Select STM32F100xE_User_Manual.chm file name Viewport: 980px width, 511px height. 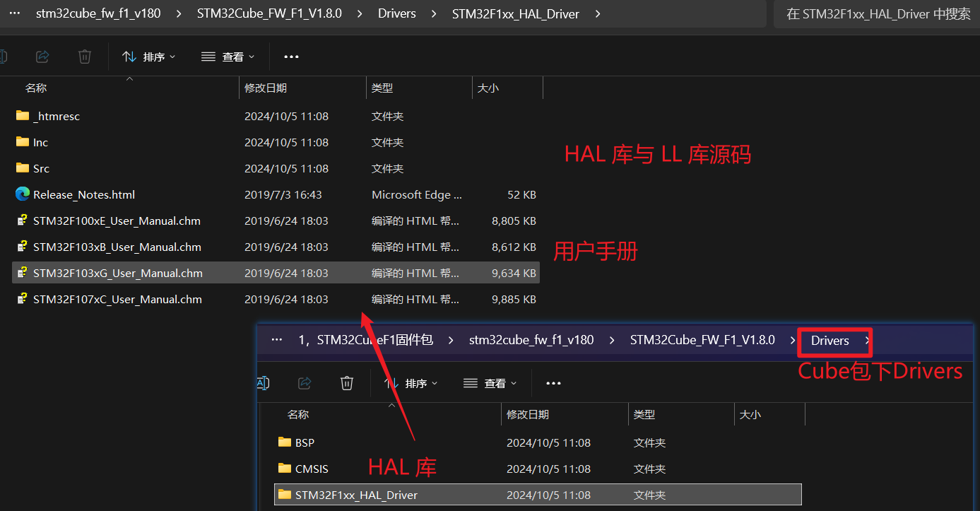pyautogui.click(x=117, y=221)
